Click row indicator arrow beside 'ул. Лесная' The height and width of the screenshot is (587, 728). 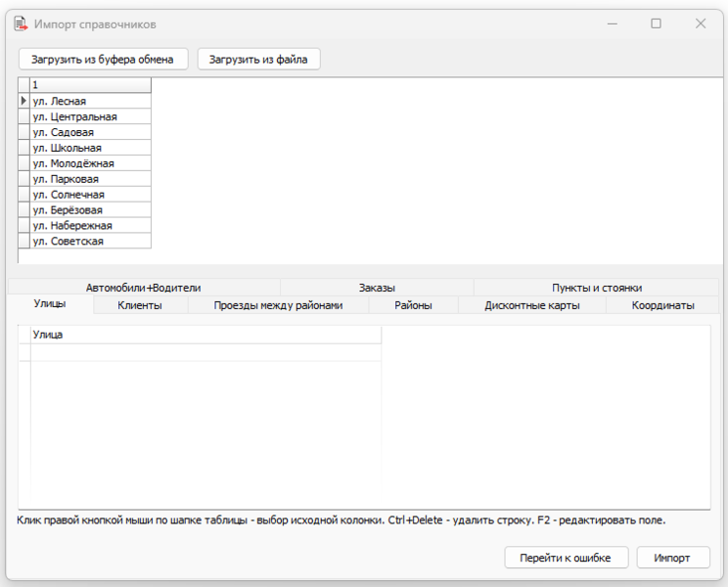23,101
